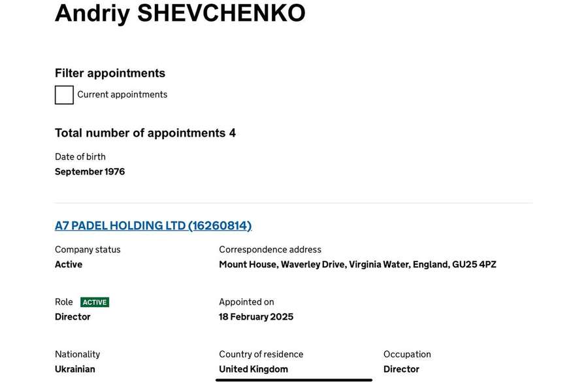The height and width of the screenshot is (383, 588).
Task: Click the 18 February 2025 appointed date
Action: coord(256,317)
